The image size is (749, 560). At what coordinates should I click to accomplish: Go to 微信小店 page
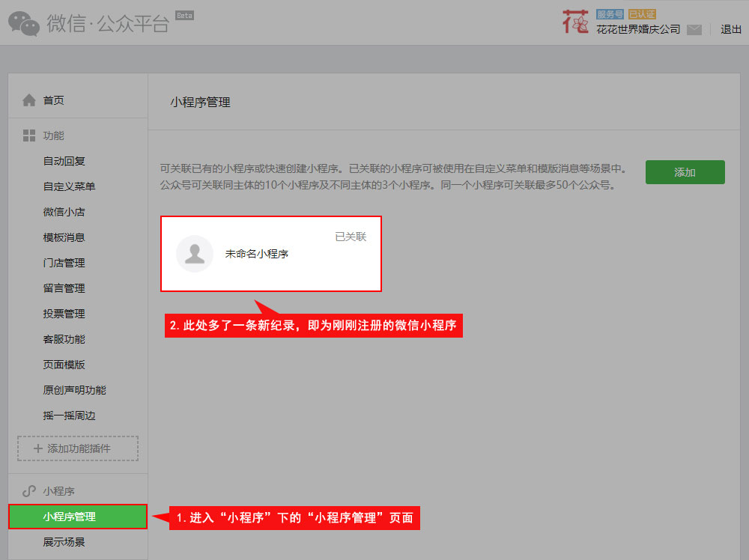(x=64, y=212)
